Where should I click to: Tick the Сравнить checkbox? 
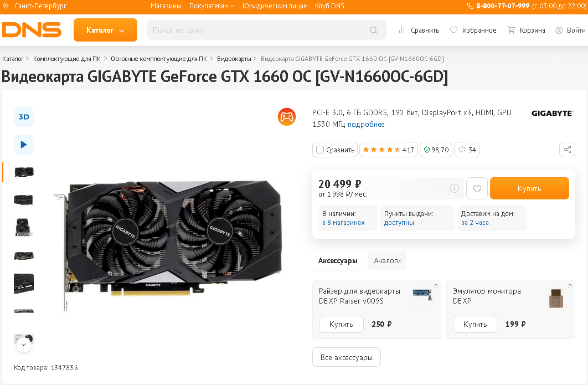(x=320, y=150)
